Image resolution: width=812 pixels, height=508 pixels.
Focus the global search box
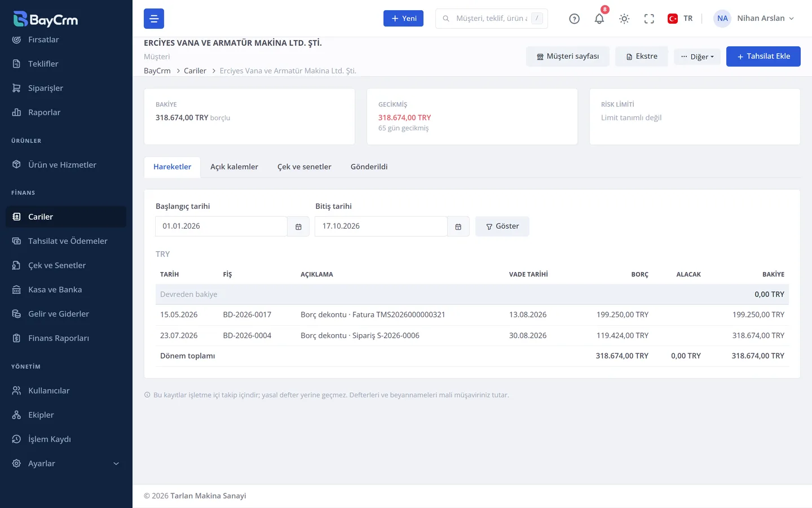click(x=492, y=19)
